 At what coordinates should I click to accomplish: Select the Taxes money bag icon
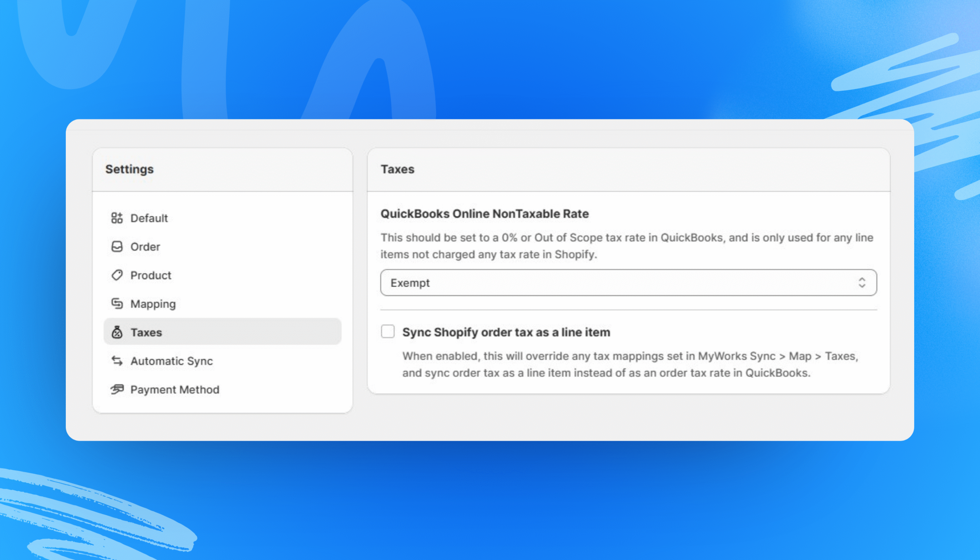pos(116,332)
